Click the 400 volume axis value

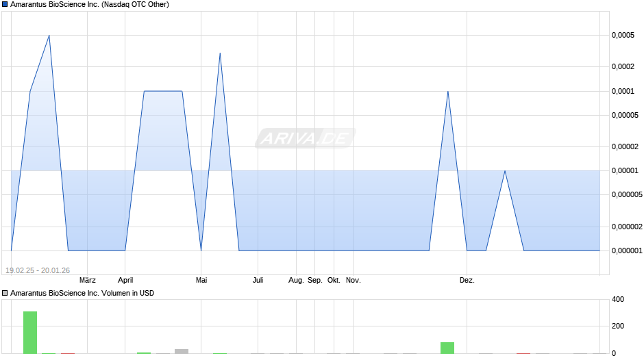pyautogui.click(x=618, y=299)
